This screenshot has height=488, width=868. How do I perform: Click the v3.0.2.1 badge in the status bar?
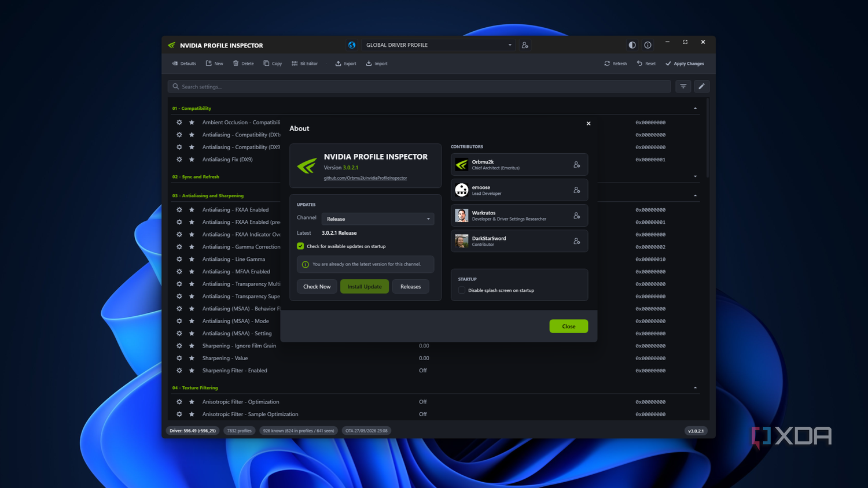[696, 431]
